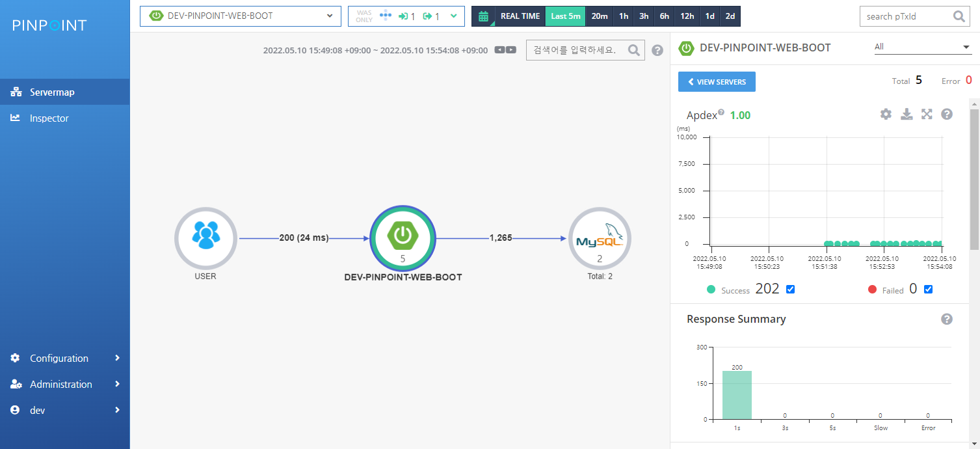The image size is (980, 449).
Task: Uncheck the Failed checkbox
Action: tap(928, 290)
